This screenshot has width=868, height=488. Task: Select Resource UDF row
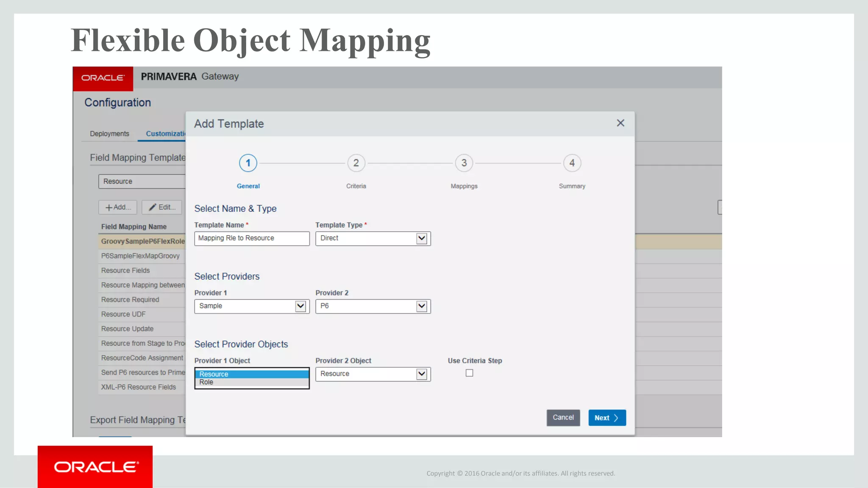pyautogui.click(x=142, y=314)
